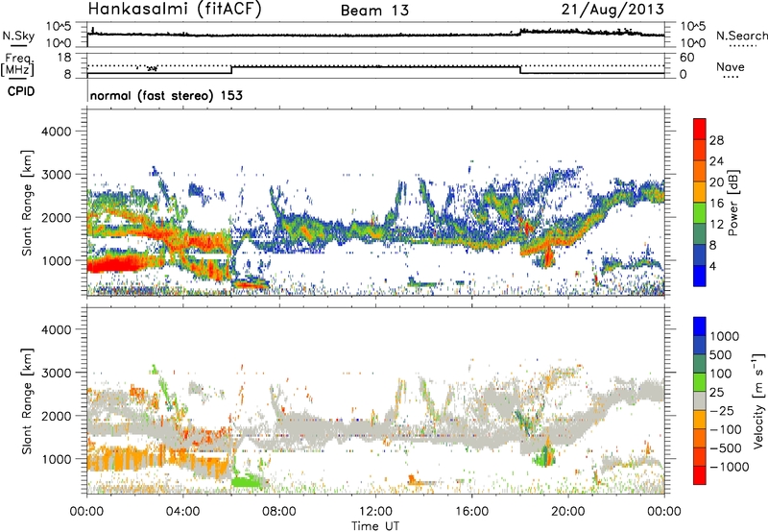Click "normal (fast stereo) 153" text
Screen dimensions: 768x532
click(x=166, y=96)
